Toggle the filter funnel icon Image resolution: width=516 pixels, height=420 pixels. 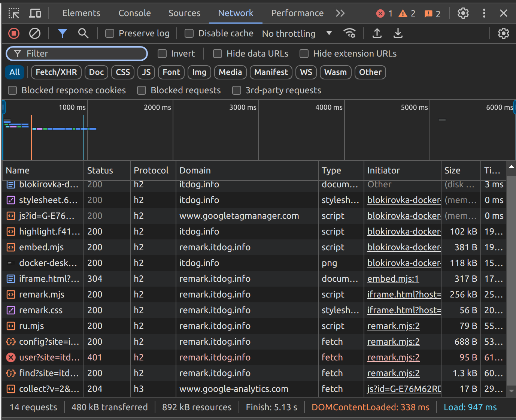click(63, 34)
